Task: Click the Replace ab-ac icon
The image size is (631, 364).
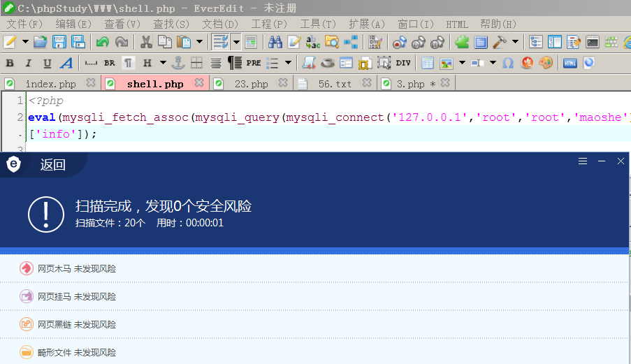Action: point(313,42)
